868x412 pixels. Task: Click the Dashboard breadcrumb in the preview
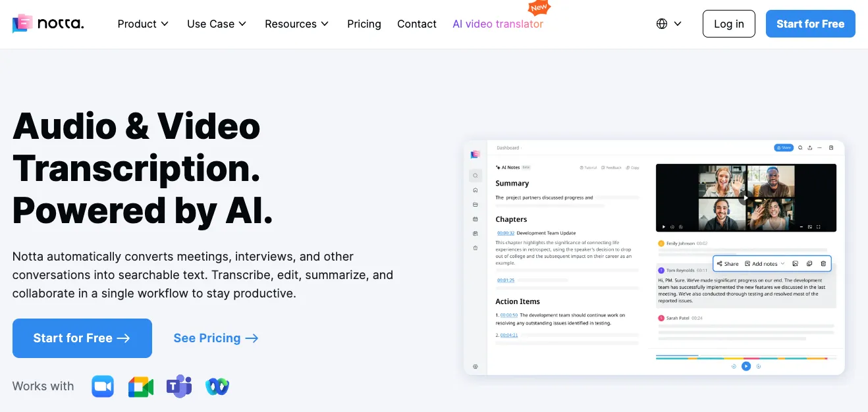pos(508,148)
